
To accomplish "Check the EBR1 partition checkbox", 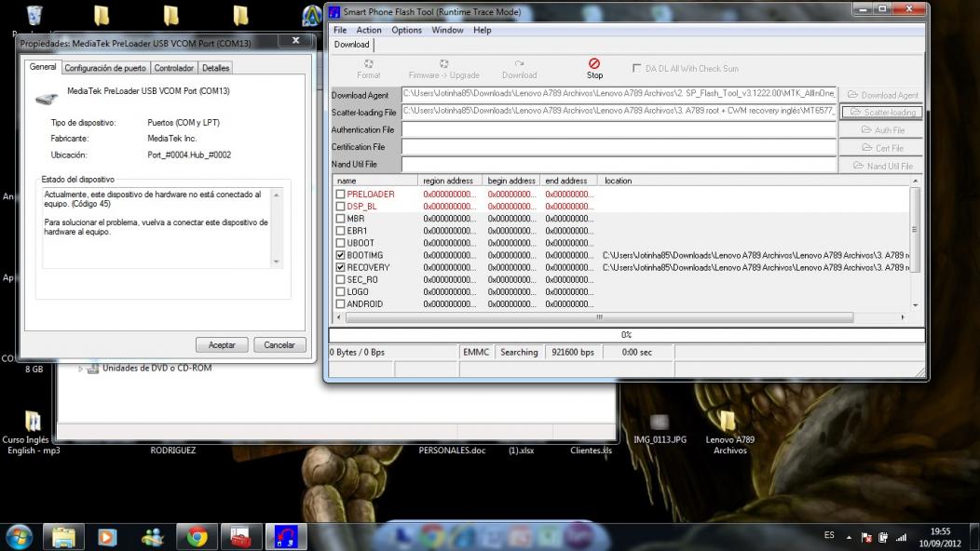I will point(340,231).
